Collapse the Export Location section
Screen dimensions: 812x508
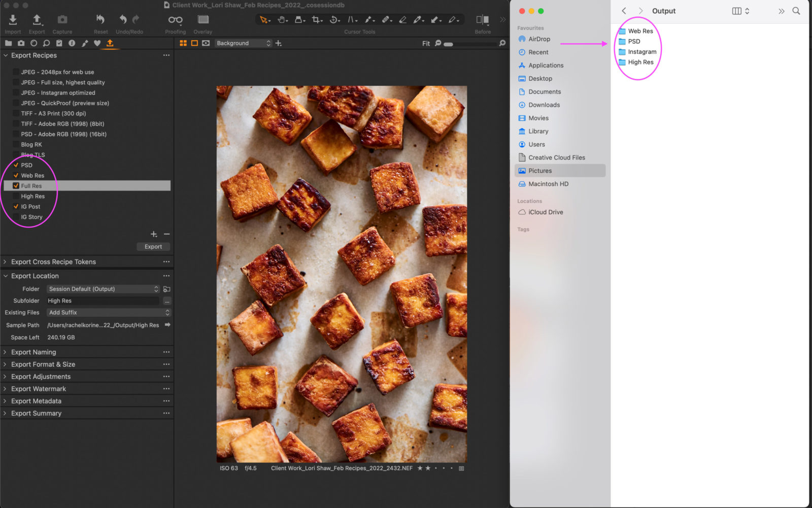point(5,276)
